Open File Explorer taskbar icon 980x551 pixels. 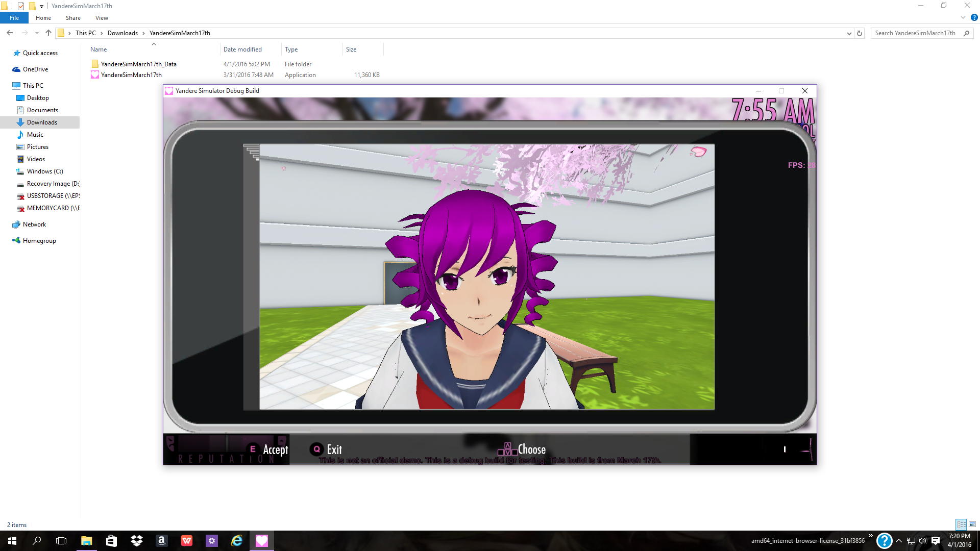pyautogui.click(x=87, y=541)
